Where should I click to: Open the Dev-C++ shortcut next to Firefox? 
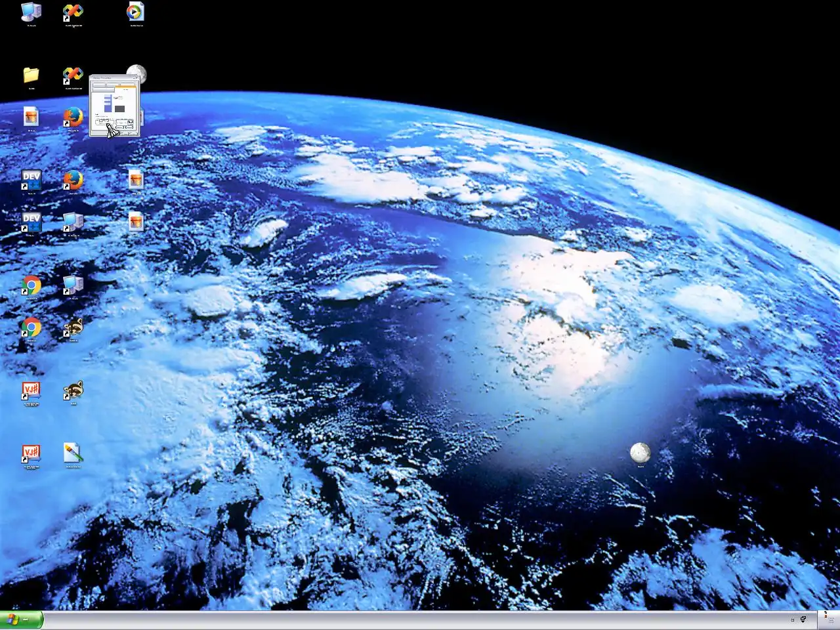click(31, 180)
